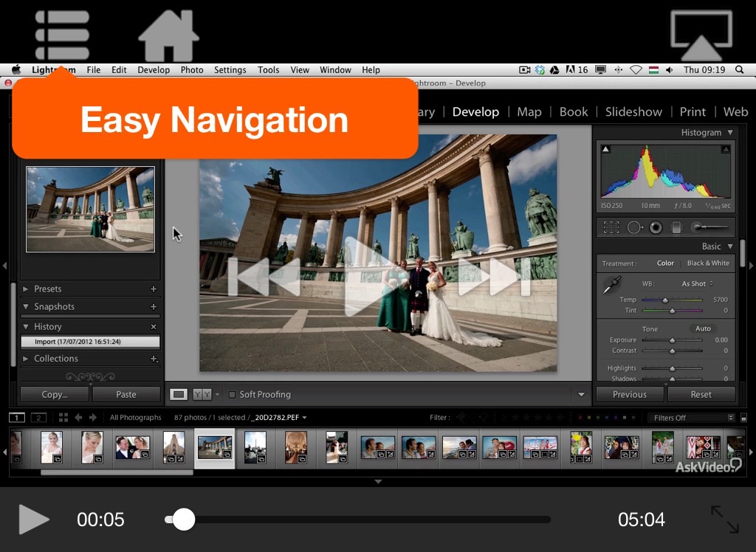Select the Crop Overlay tool
Screen dimensions: 756x552
(611, 228)
